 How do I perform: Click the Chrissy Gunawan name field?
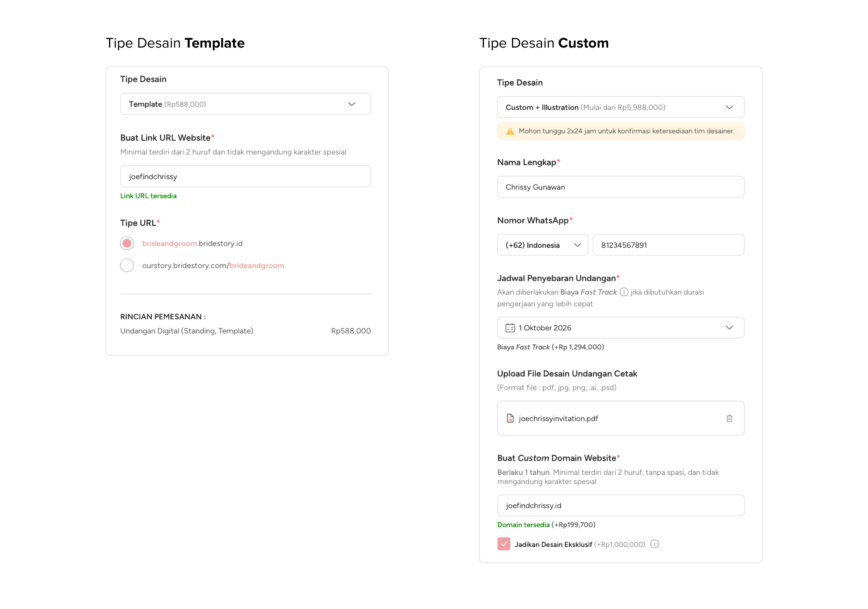click(620, 187)
